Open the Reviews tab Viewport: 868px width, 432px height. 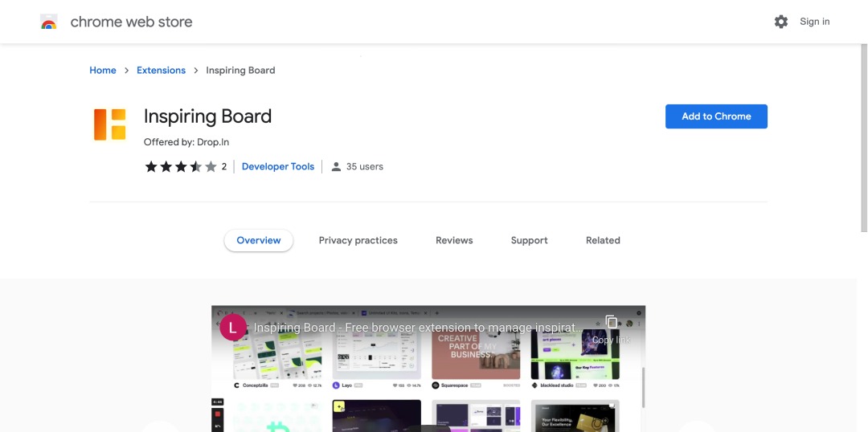point(454,240)
